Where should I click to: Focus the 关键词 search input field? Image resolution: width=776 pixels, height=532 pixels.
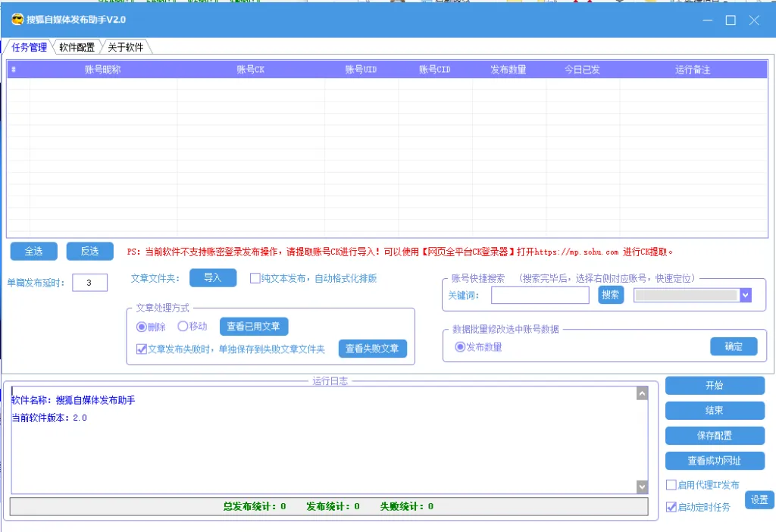pyautogui.click(x=540, y=296)
